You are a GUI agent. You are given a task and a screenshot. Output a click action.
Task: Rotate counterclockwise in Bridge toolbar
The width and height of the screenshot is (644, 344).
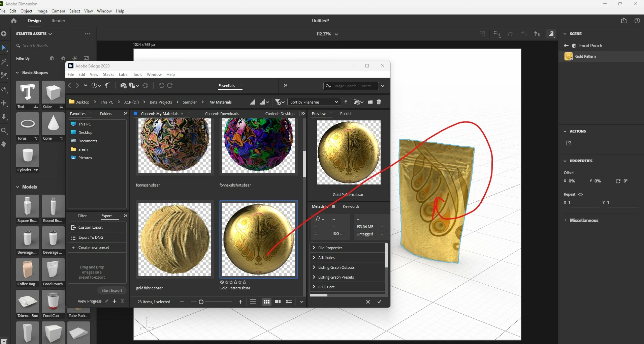(x=161, y=86)
